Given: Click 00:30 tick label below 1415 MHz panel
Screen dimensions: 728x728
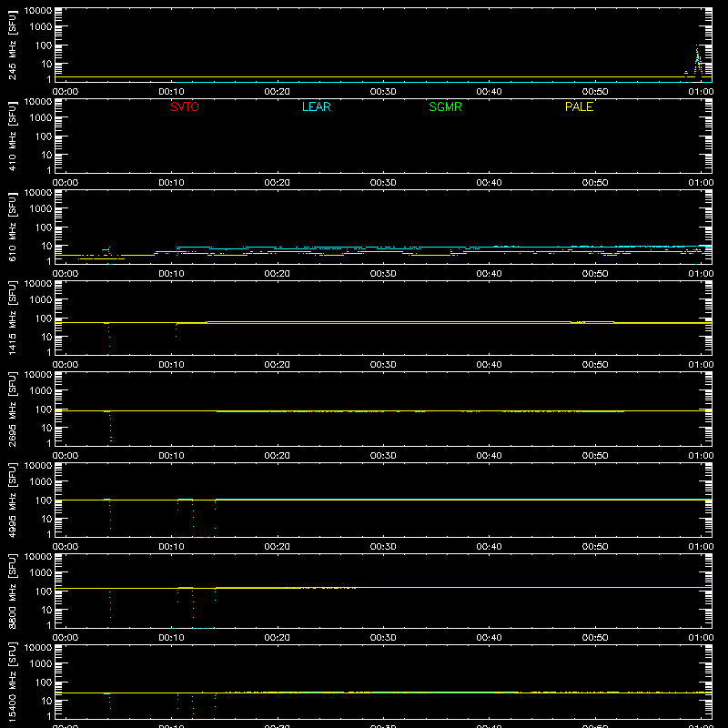Looking at the screenshot, I should tap(383, 365).
